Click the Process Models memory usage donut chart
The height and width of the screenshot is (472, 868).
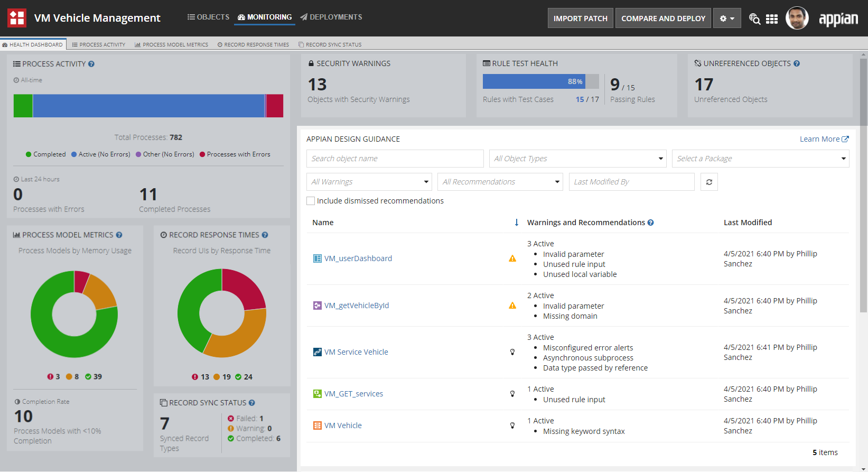coord(74,314)
